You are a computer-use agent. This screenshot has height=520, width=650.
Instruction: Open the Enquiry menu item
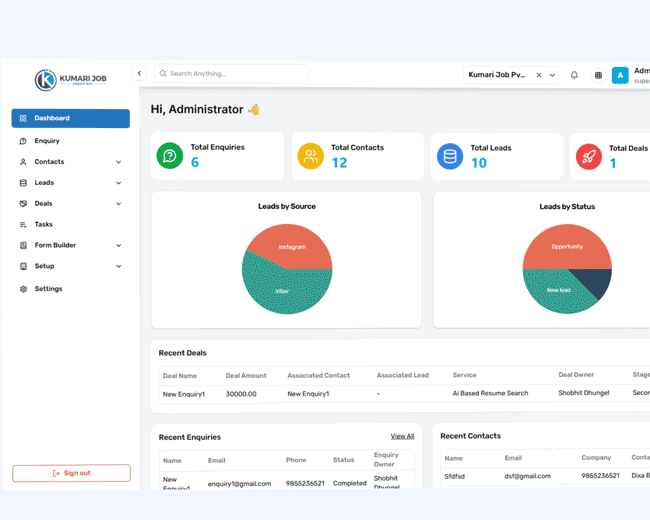coord(47,141)
